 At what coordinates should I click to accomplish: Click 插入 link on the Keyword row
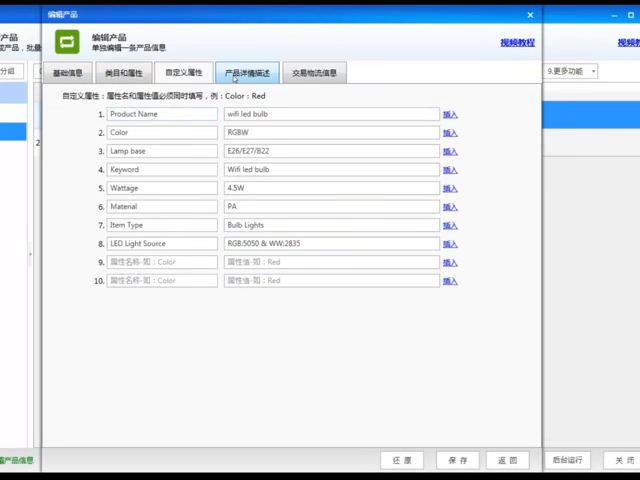click(450, 170)
